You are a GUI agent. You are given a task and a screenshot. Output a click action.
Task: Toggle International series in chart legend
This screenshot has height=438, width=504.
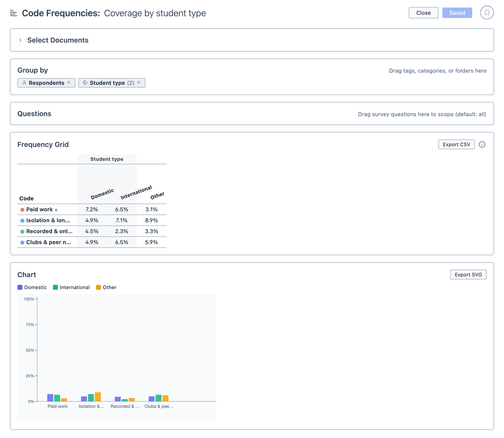71,287
